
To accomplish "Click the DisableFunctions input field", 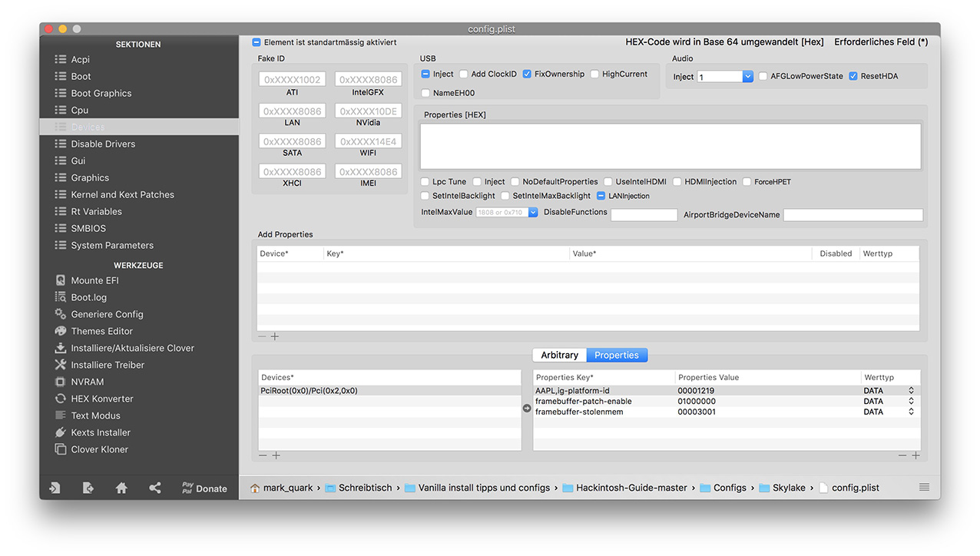I will coord(644,215).
